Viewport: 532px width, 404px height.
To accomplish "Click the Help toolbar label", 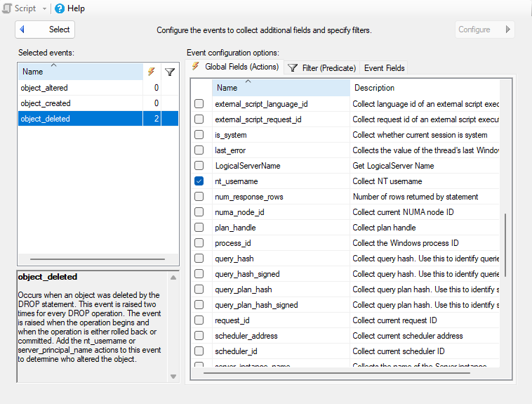I will [76, 8].
